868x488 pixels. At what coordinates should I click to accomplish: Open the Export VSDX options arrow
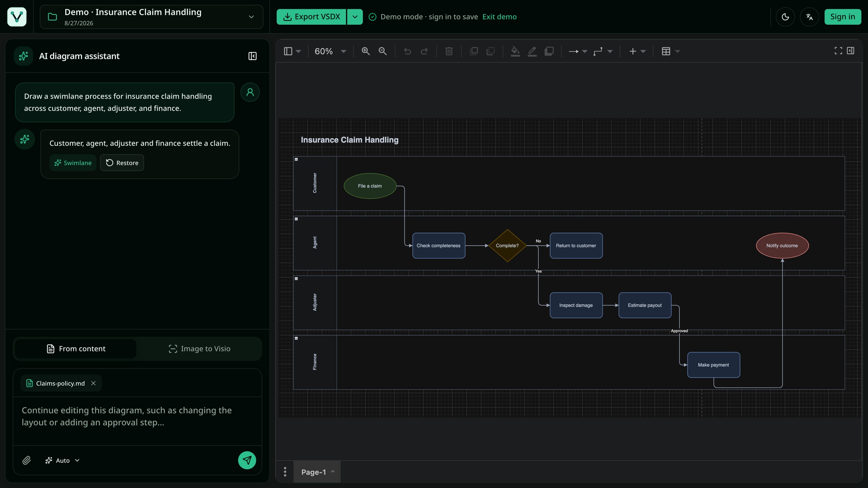point(355,17)
